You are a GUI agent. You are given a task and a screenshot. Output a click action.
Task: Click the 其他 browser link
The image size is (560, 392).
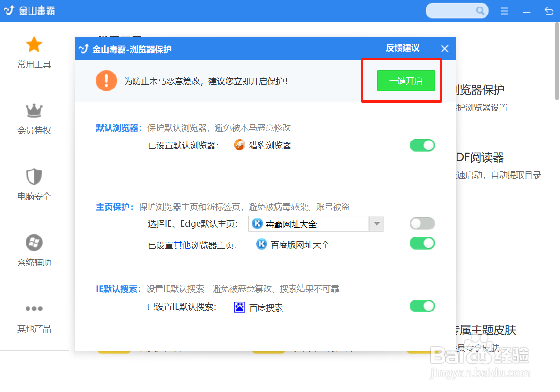pos(182,245)
